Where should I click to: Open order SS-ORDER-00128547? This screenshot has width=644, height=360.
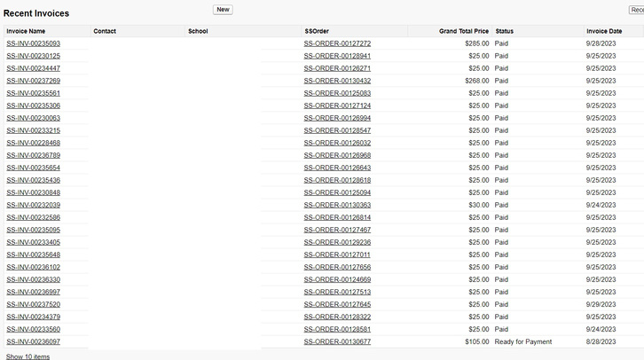(337, 130)
